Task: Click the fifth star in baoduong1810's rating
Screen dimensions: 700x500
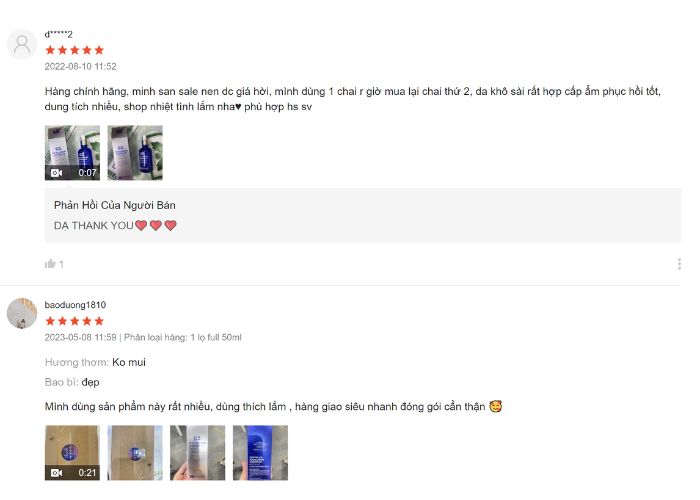Action: coord(99,321)
